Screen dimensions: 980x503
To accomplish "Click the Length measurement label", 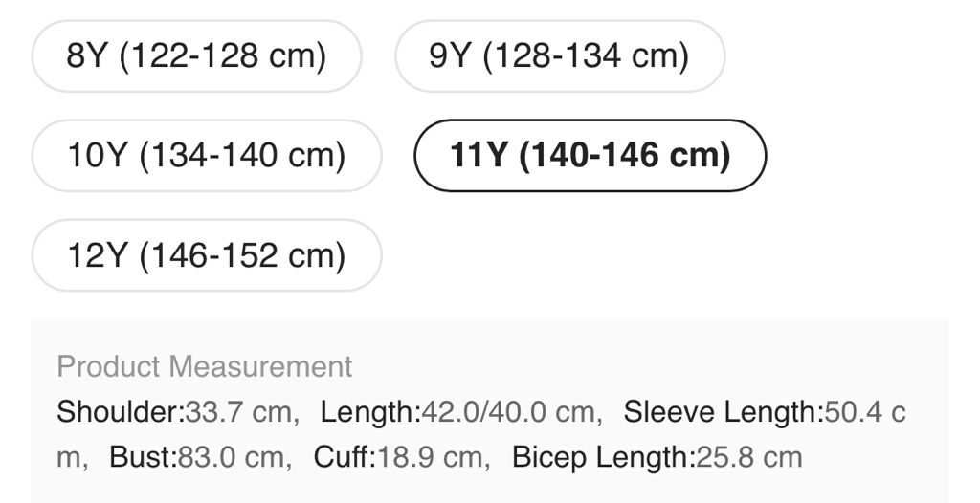I will pyautogui.click(x=367, y=413).
